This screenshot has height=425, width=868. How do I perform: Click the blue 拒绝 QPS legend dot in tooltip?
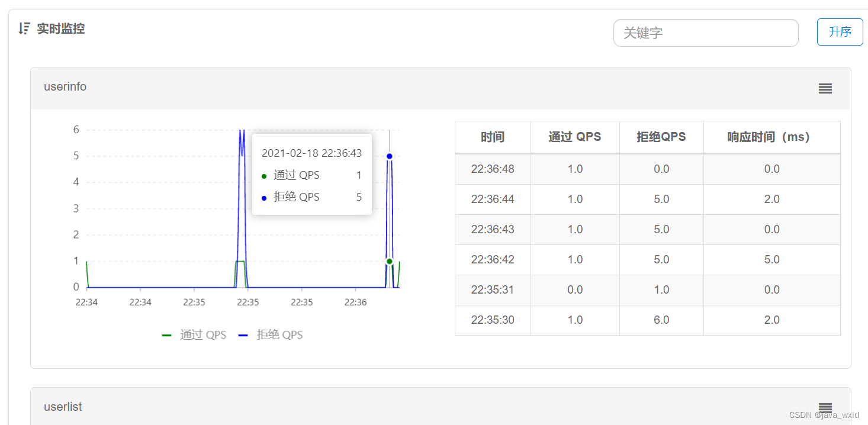(x=264, y=197)
